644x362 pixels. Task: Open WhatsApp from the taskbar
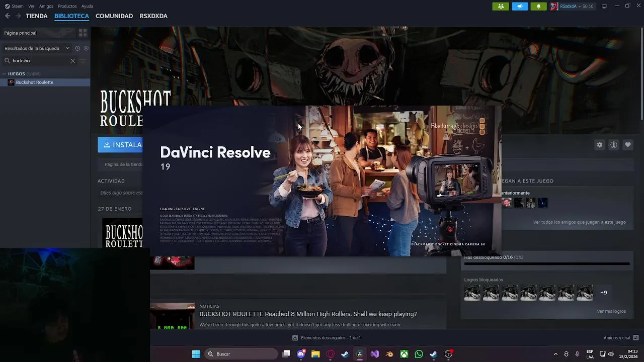[x=419, y=354]
